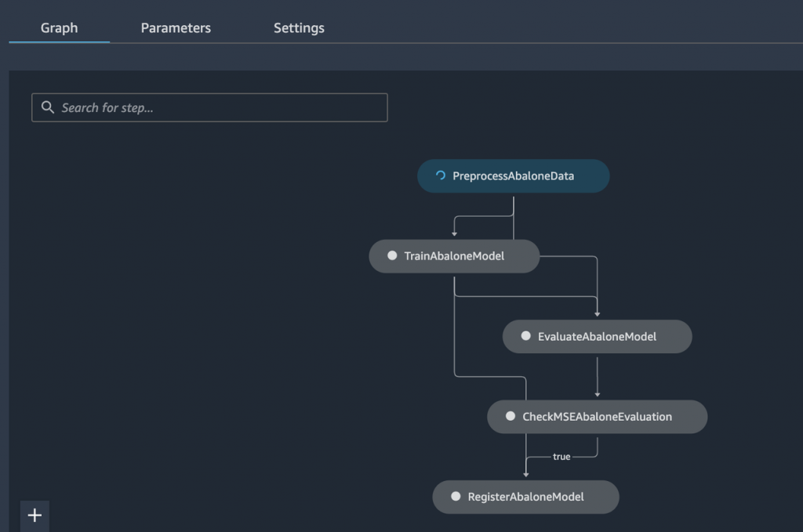Click the PreprocessAbaloneData running spinner icon
Image resolution: width=803 pixels, height=532 pixels.
pos(440,176)
